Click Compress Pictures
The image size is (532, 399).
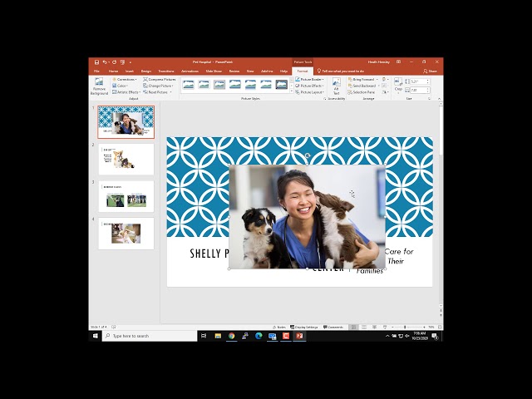click(x=160, y=80)
